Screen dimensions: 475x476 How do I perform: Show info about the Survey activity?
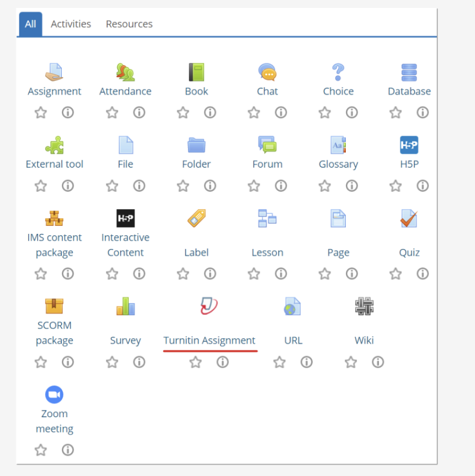139,362
